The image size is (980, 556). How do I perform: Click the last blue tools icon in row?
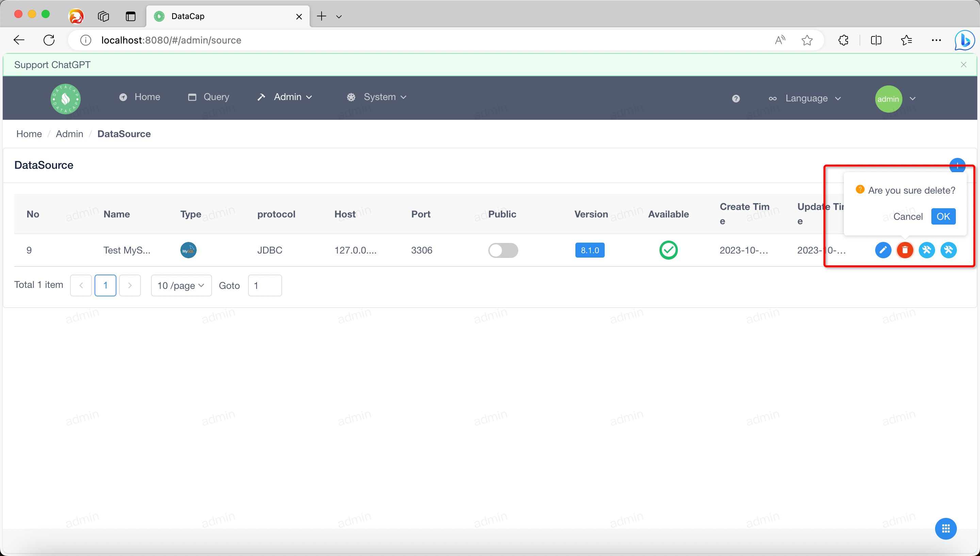point(948,250)
